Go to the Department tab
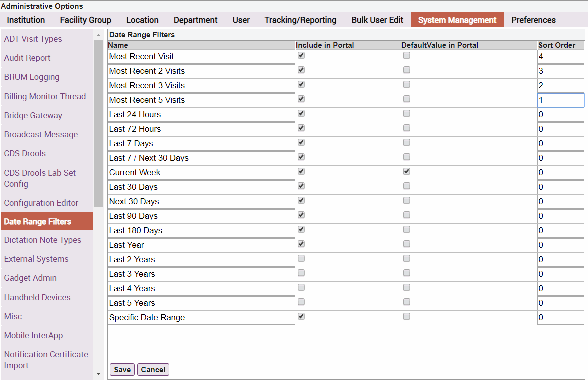 (x=196, y=20)
